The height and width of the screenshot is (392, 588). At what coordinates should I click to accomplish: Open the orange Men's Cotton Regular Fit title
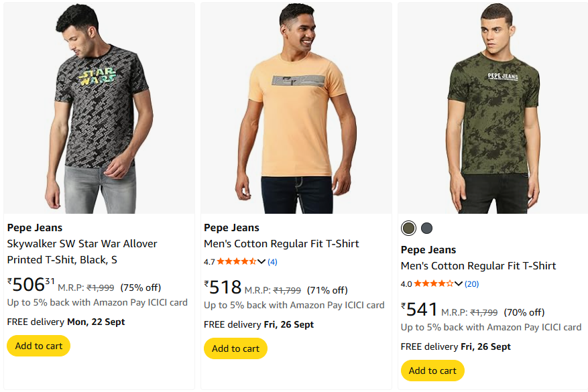tap(282, 244)
